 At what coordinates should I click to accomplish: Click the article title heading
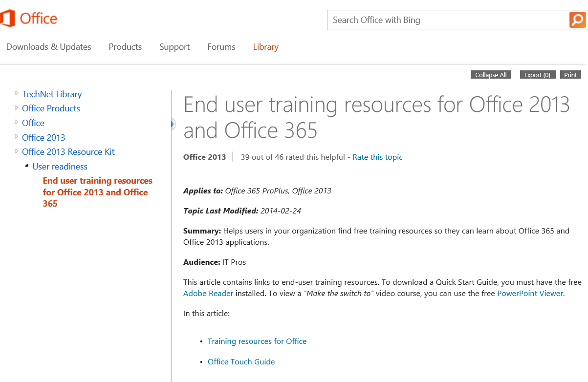pyautogui.click(x=377, y=117)
